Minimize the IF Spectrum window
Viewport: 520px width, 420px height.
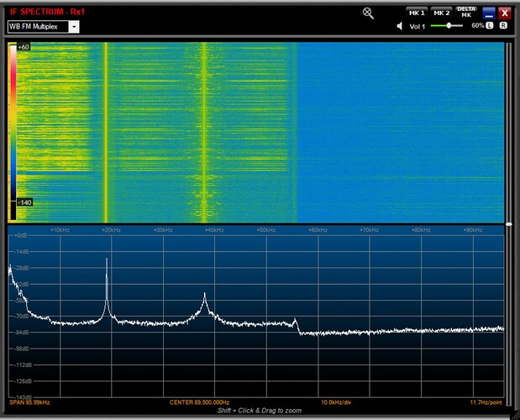(x=489, y=13)
